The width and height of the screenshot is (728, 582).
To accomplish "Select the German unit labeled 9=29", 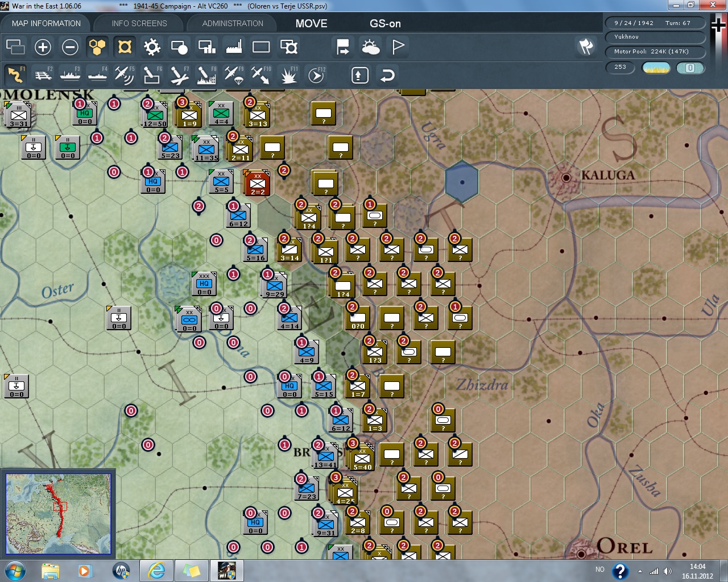I will click(x=274, y=285).
